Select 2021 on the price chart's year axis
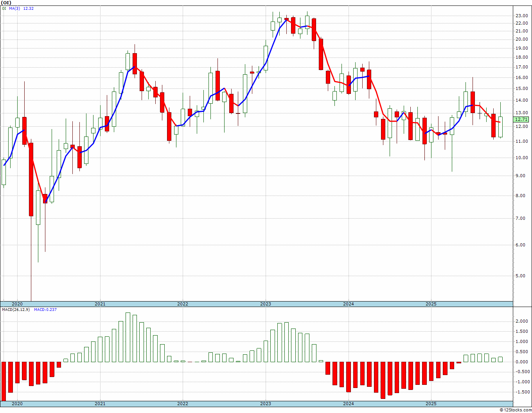Viewport: 532px width, 413px height. coord(100,304)
